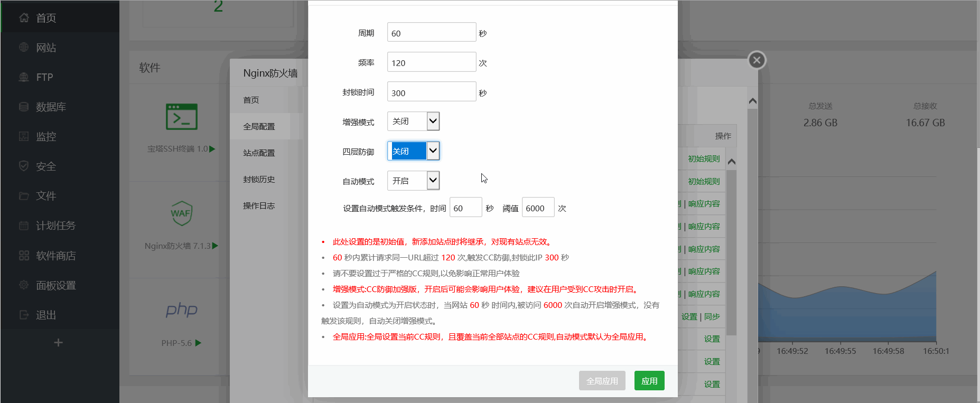
Task: Open the 增强模式 dropdown
Action: coord(413,121)
